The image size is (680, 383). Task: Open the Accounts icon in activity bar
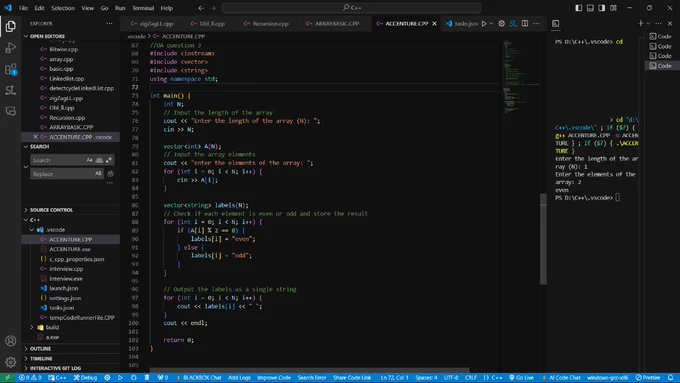click(10, 341)
